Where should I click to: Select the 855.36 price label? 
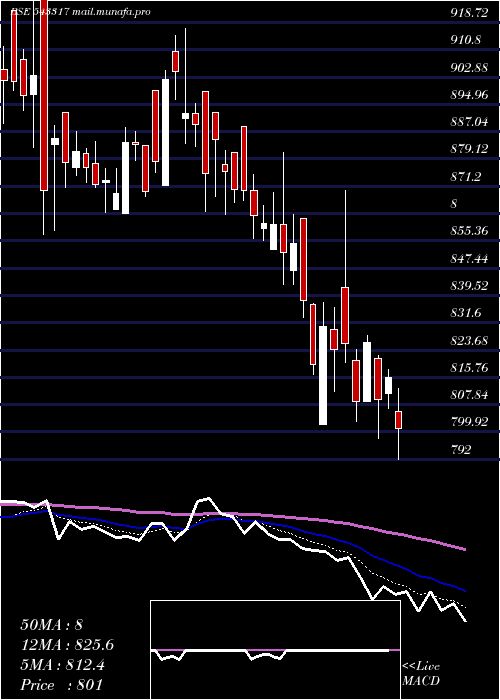[469, 231]
